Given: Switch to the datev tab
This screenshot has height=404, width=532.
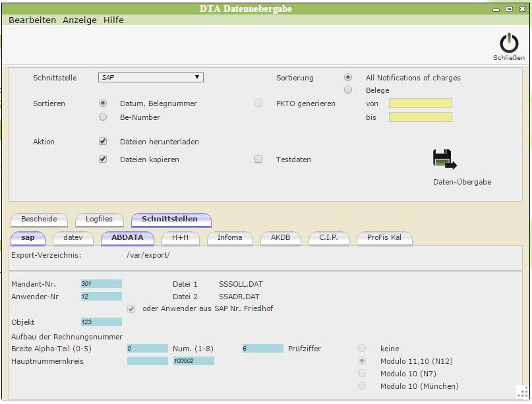Looking at the screenshot, I should 73,238.
